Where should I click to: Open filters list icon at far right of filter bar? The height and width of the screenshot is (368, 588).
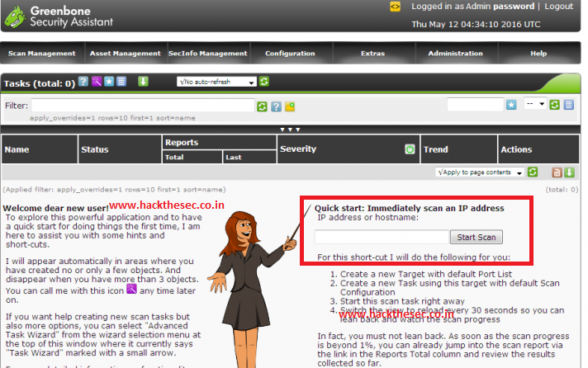coord(568,105)
